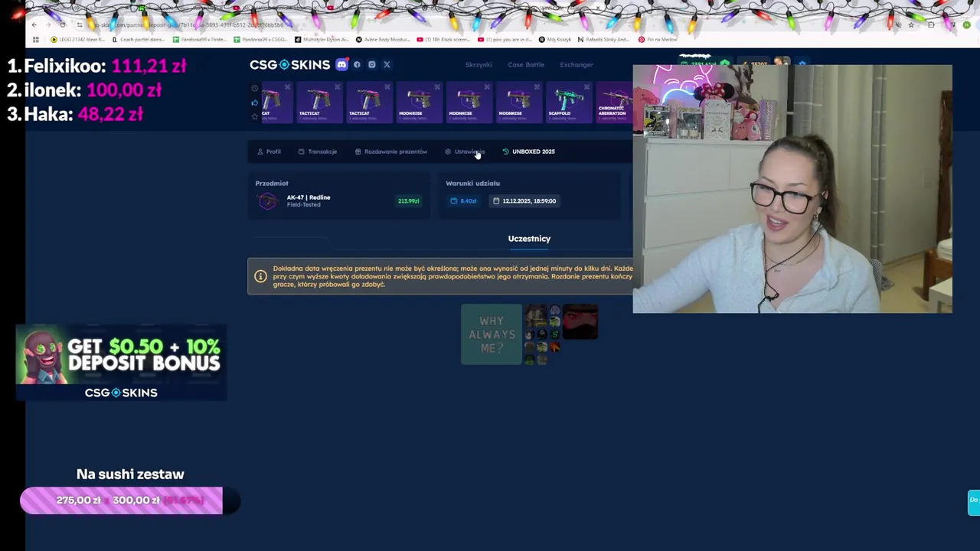
Task: Click the CSGOSKINS logo in the site header
Action: click(289, 64)
